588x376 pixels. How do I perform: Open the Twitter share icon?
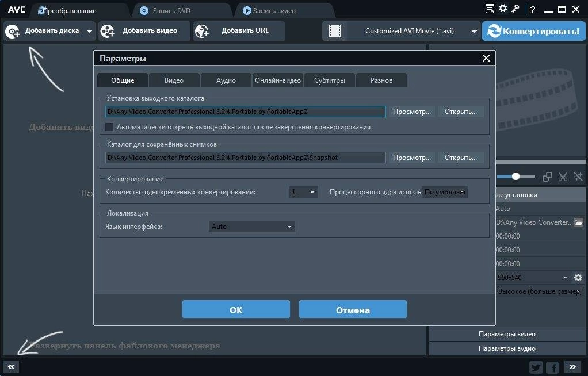(536, 367)
